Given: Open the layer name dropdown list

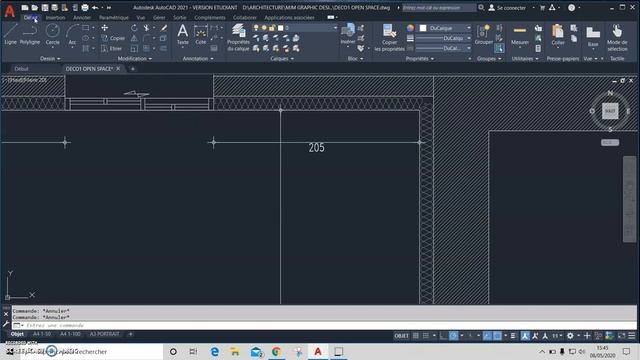Looking at the screenshot, I should click(x=335, y=28).
